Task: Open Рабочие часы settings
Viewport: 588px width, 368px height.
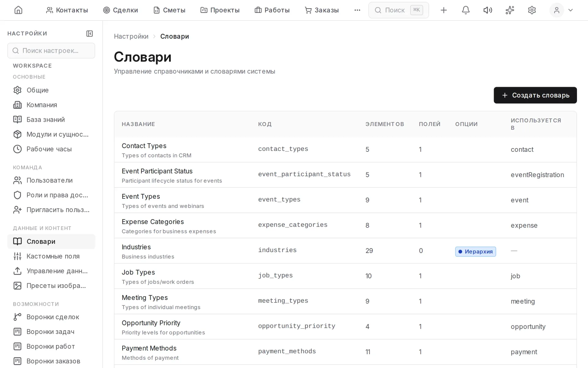Action: pos(51,149)
